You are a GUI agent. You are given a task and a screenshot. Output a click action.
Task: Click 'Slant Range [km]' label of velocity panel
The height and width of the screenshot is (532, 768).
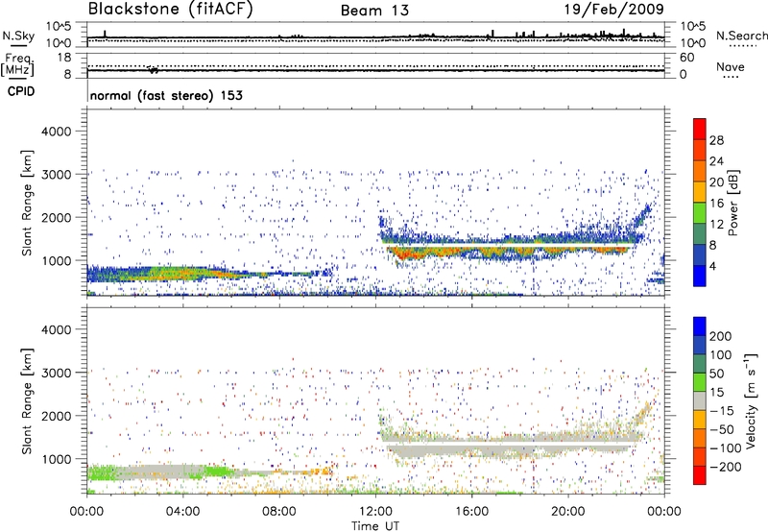(27, 400)
